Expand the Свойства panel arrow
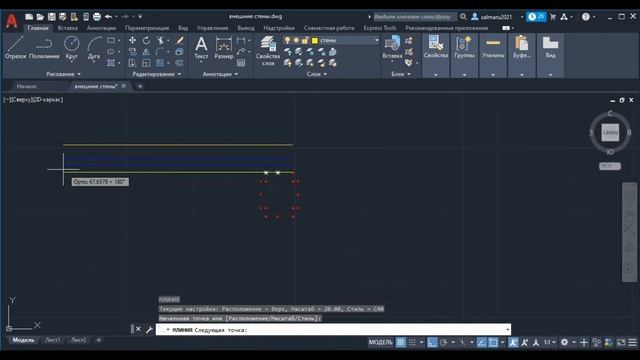This screenshot has height=360, width=640. coord(436,75)
